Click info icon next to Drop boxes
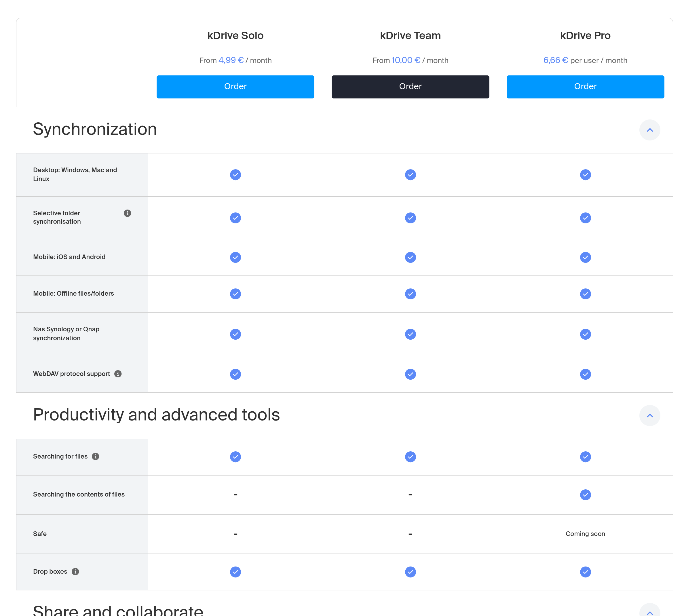 click(75, 571)
